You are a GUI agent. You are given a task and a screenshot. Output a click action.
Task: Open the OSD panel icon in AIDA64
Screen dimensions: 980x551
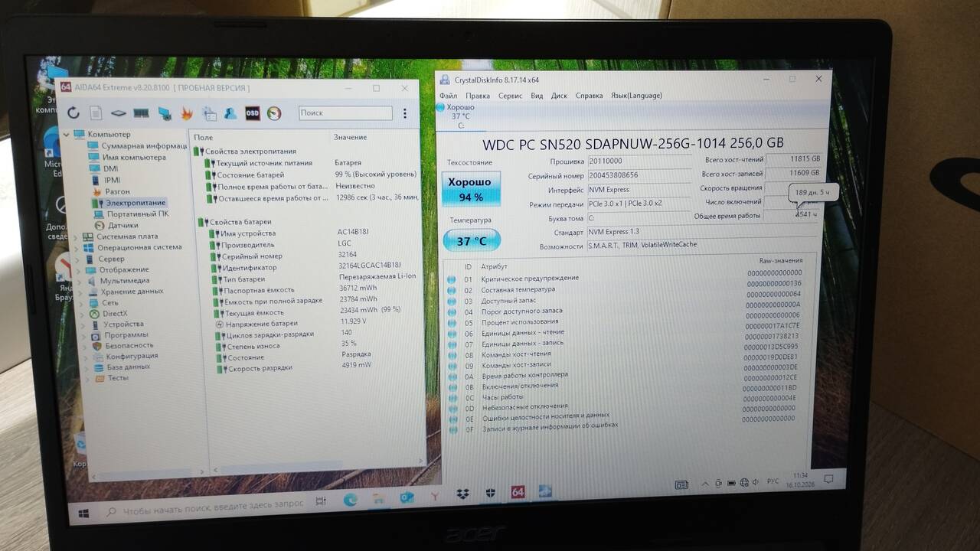pyautogui.click(x=252, y=113)
